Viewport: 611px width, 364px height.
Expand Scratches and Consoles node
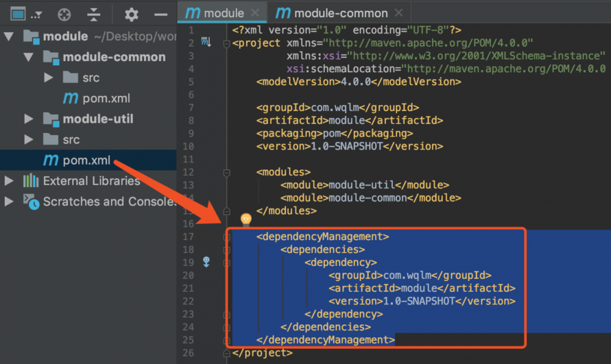9,202
